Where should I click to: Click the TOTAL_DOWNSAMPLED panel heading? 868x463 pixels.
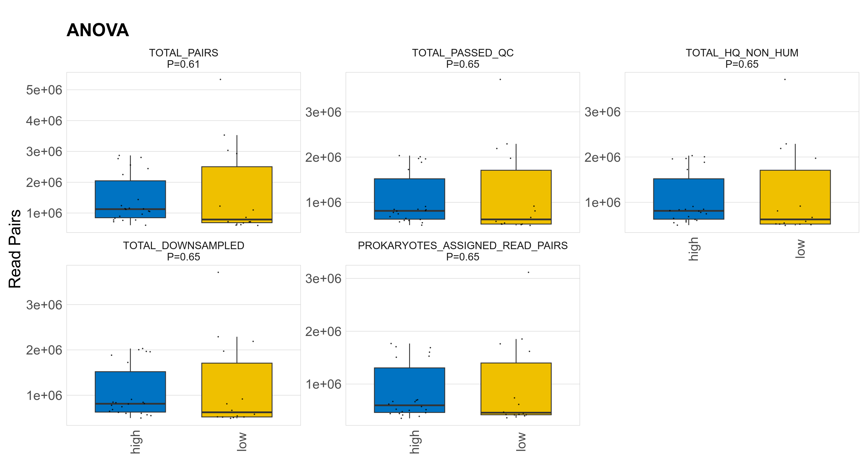[x=184, y=246]
